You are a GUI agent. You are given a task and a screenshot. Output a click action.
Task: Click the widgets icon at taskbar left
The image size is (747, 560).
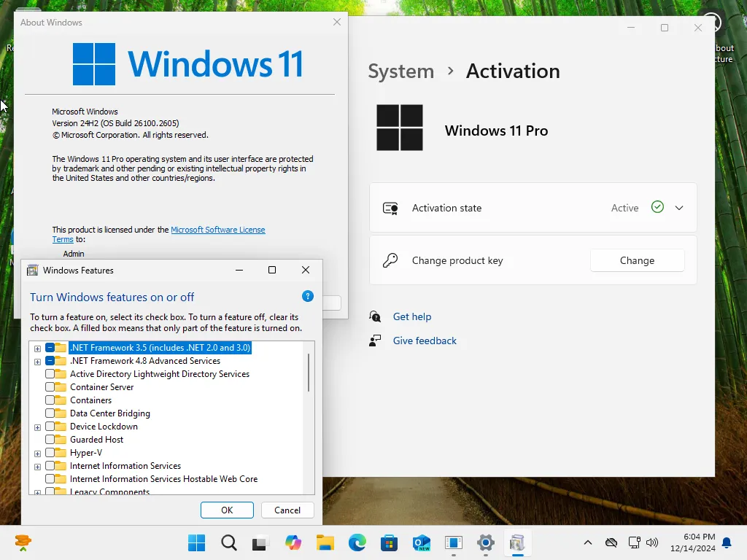(x=23, y=542)
